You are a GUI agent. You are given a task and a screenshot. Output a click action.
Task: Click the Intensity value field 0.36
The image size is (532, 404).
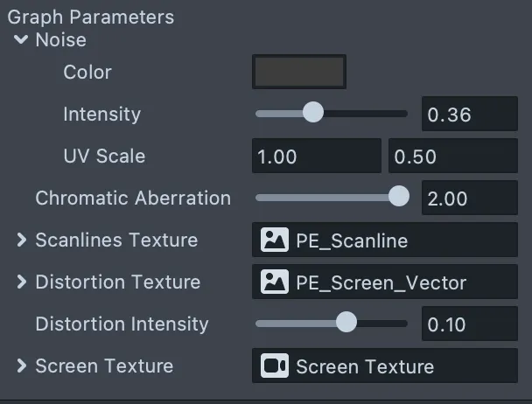[x=470, y=114]
